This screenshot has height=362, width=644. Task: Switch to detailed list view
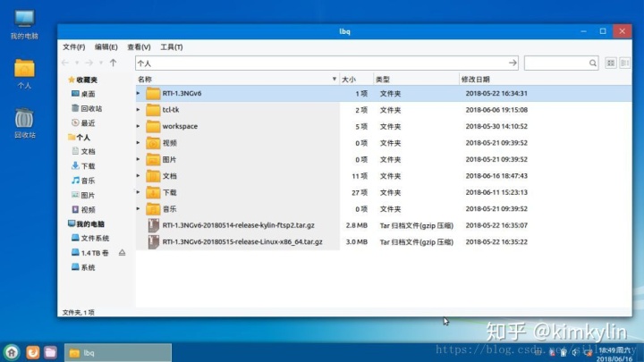pos(624,63)
